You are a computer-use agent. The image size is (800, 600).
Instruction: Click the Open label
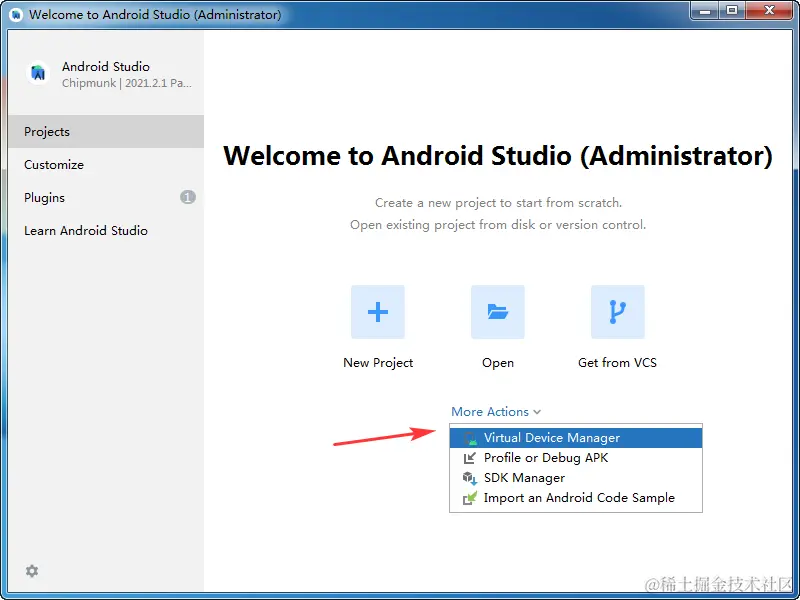coord(498,363)
